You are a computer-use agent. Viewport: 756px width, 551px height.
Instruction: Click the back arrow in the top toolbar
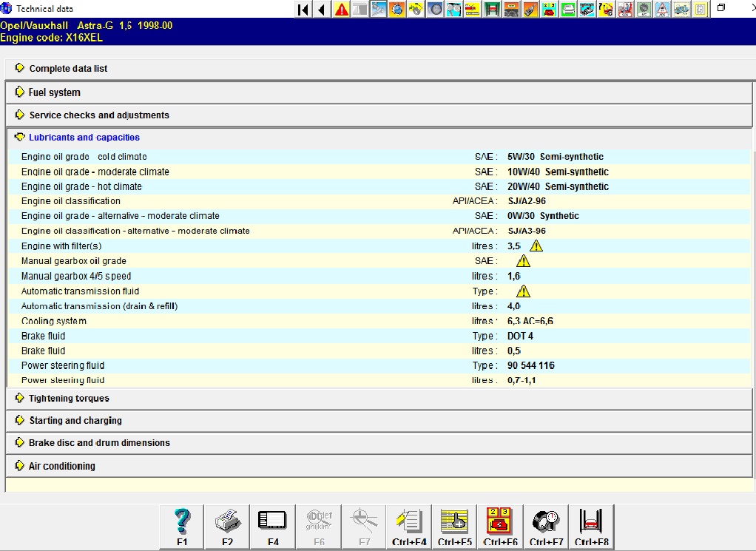coord(322,10)
